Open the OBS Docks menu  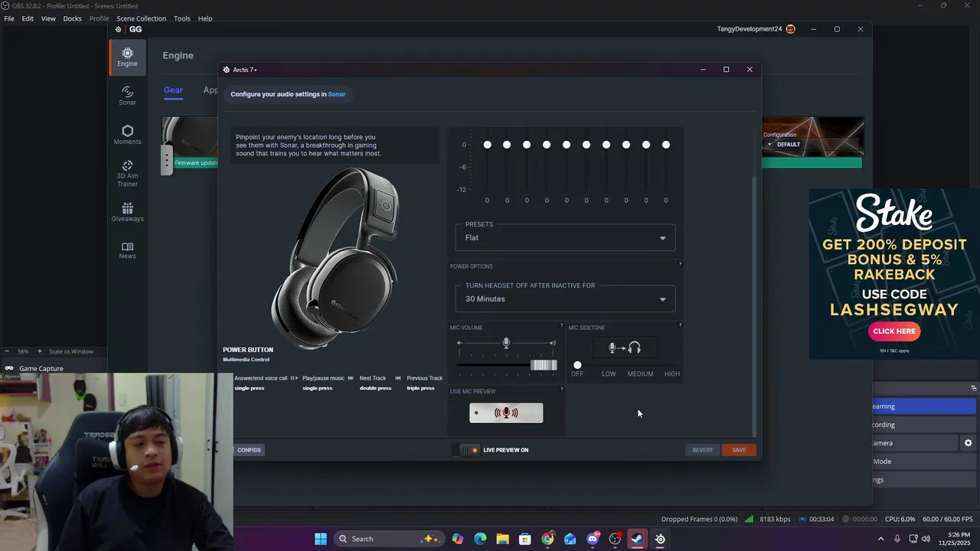(72, 18)
